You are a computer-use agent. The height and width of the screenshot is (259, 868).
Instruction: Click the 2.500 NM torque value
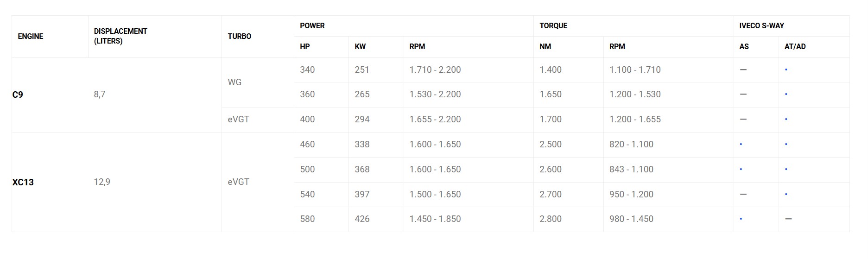550,144
